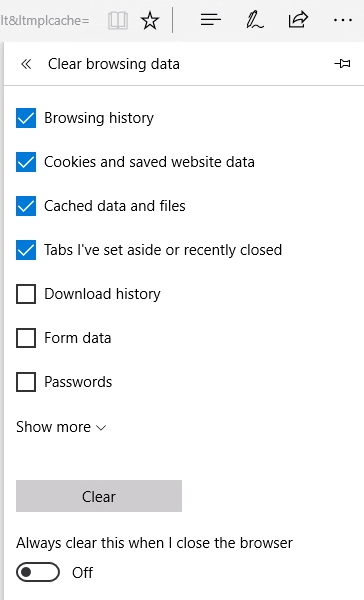Click the address bar URL text
364x600 pixels.
point(45,20)
